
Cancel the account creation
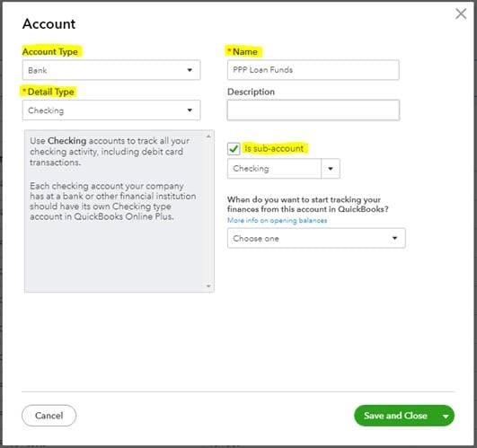point(49,416)
